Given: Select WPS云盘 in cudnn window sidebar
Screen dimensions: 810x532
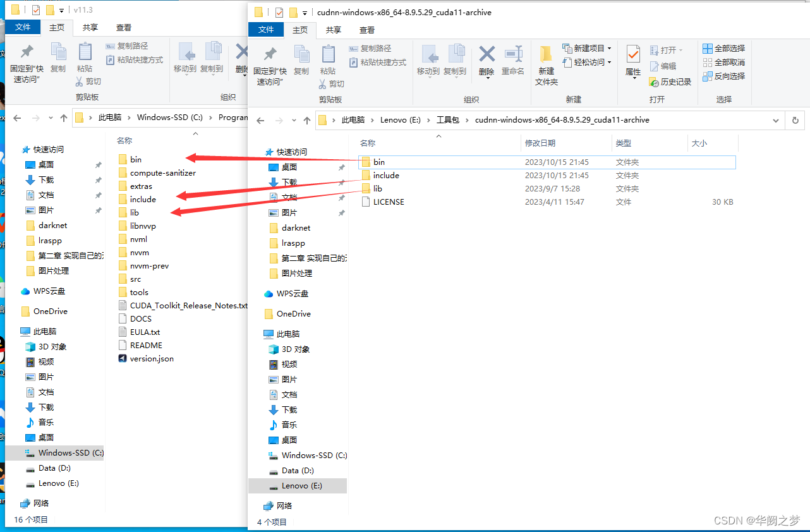Looking at the screenshot, I should [293, 294].
